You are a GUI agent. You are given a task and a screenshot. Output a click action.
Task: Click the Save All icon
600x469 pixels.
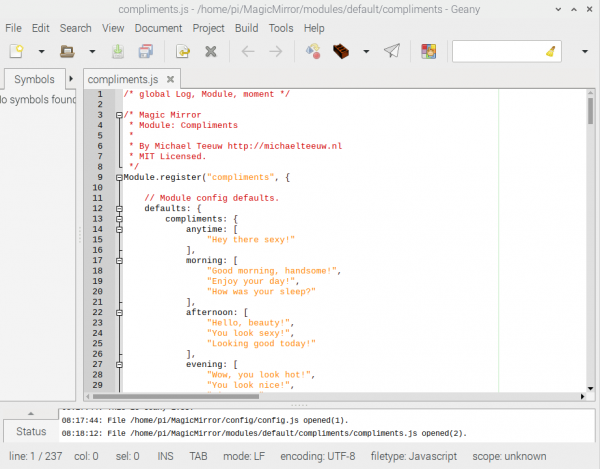(x=146, y=51)
